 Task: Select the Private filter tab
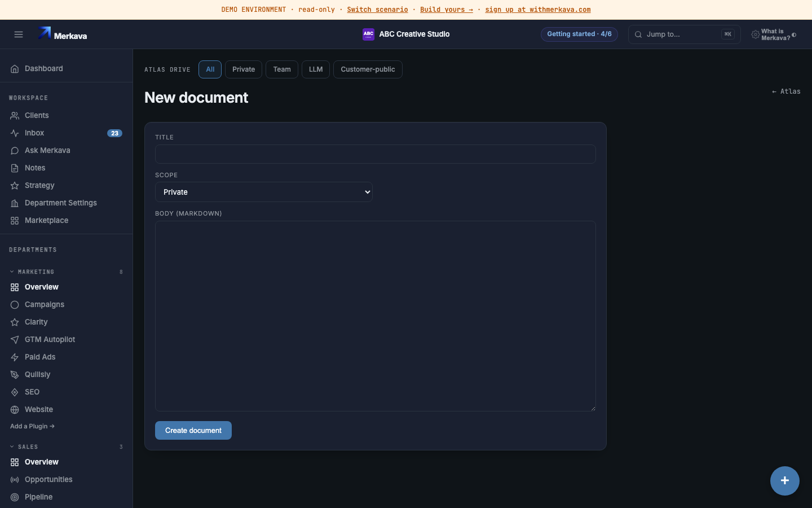pos(244,69)
